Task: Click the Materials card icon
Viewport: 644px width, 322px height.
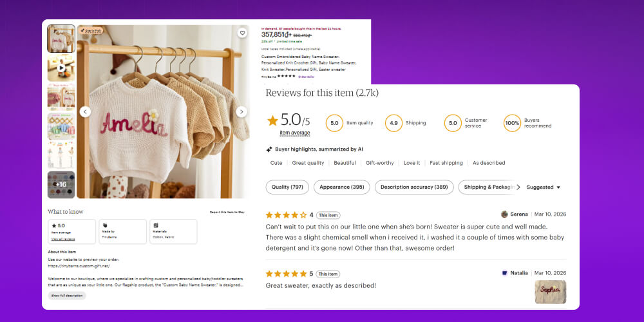Action: click(156, 225)
